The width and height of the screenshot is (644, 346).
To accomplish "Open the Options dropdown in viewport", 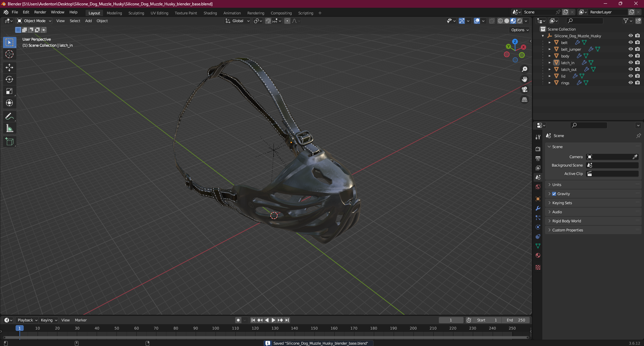I will [x=520, y=30].
